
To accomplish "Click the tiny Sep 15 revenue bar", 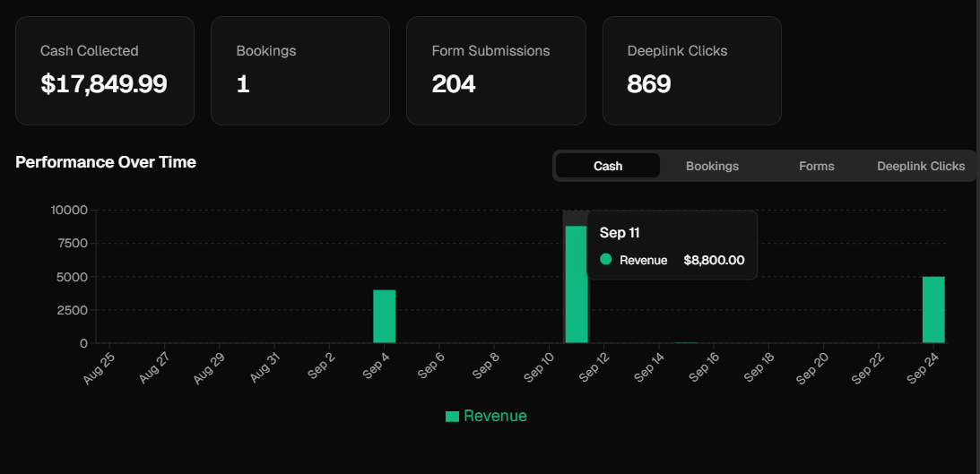I will pos(686,342).
